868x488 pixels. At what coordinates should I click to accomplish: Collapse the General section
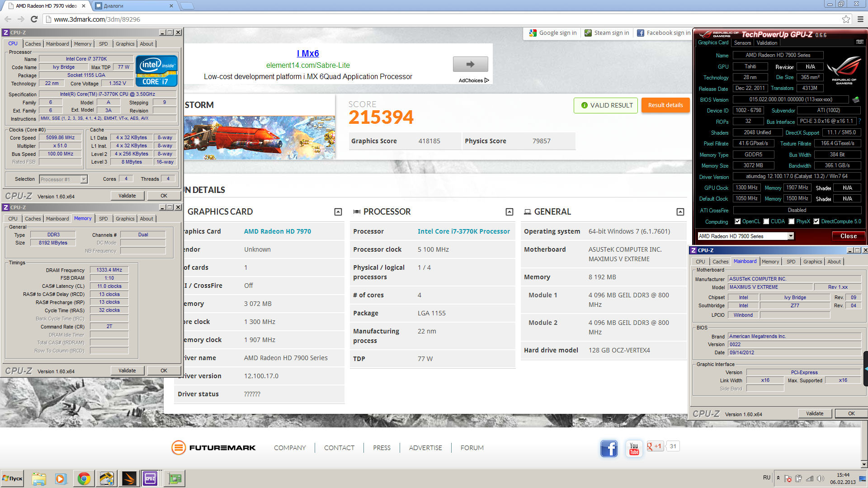(x=680, y=212)
